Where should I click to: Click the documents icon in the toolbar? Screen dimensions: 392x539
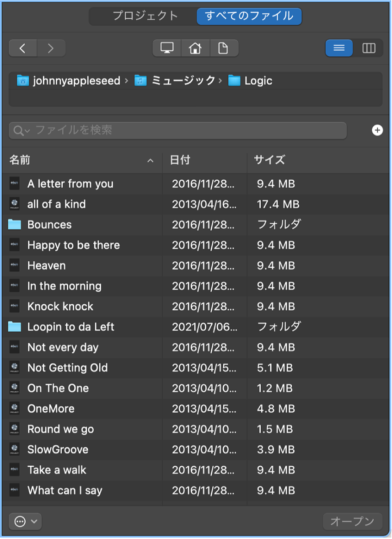pyautogui.click(x=224, y=48)
